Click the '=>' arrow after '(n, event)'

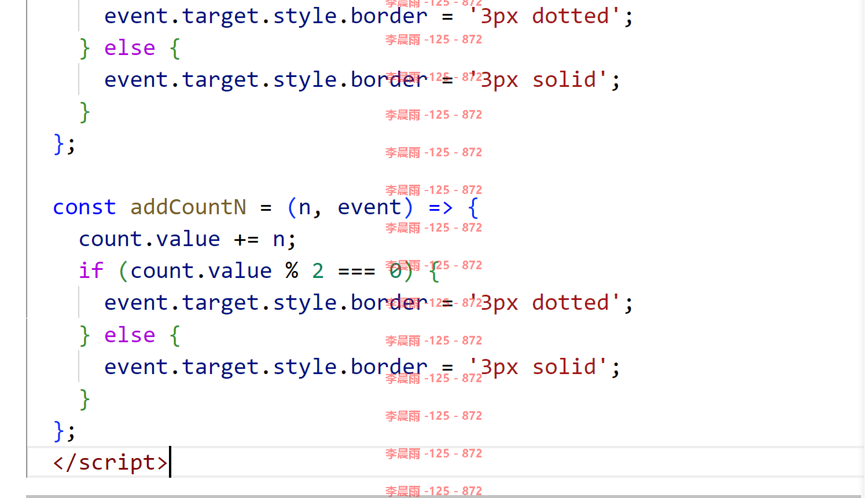pos(440,207)
